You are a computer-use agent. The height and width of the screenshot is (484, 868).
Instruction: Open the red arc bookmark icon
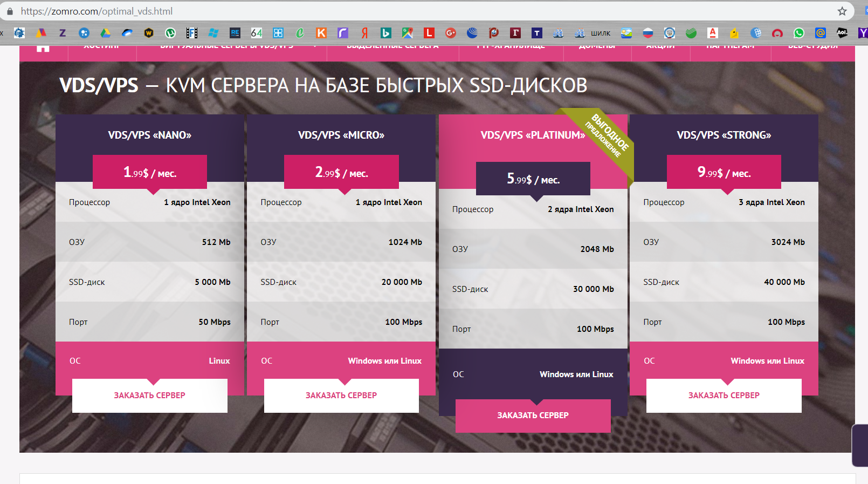(777, 33)
